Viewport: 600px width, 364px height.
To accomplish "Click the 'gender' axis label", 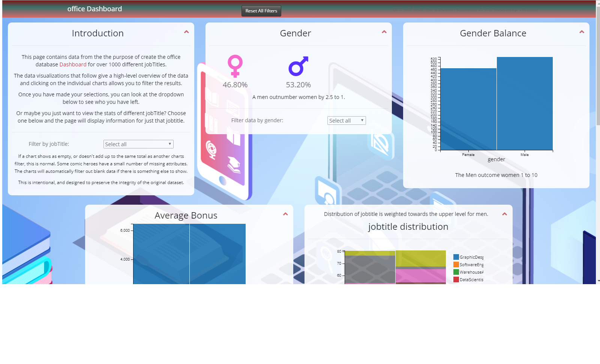I will (x=496, y=159).
